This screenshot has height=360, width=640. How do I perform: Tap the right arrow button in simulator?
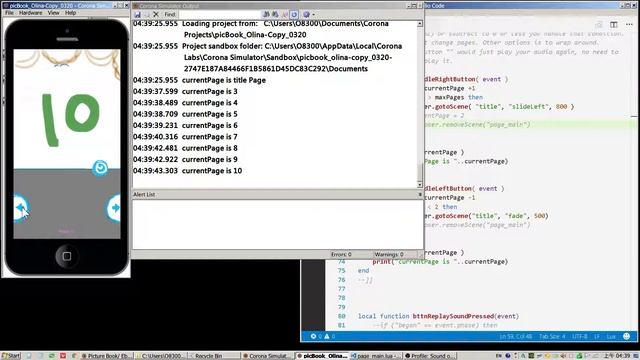tap(114, 208)
